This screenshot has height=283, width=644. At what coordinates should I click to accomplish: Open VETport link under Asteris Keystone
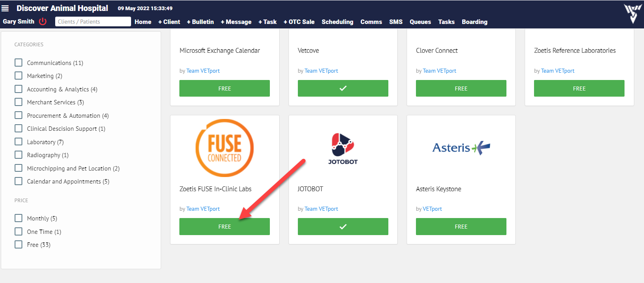click(x=433, y=209)
